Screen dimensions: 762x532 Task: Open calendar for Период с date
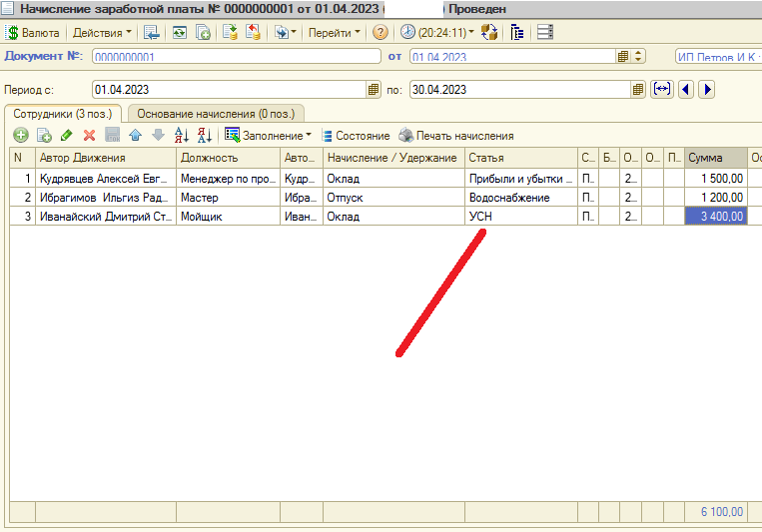[375, 90]
